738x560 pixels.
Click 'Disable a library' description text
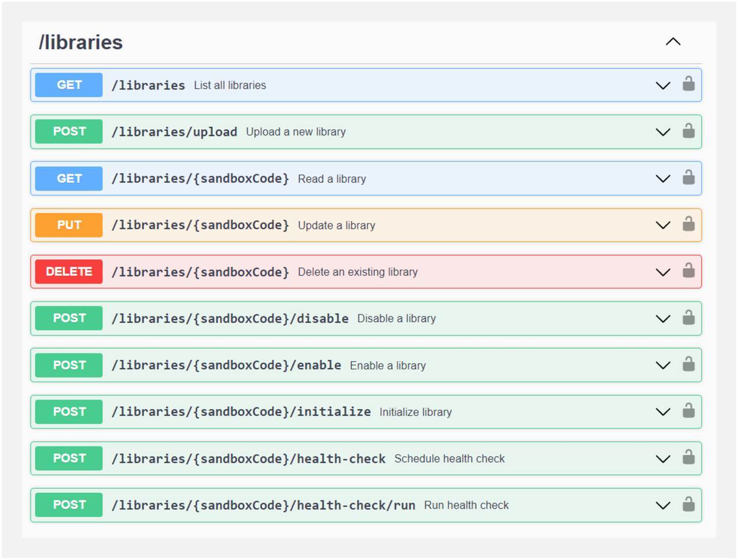pos(397,319)
